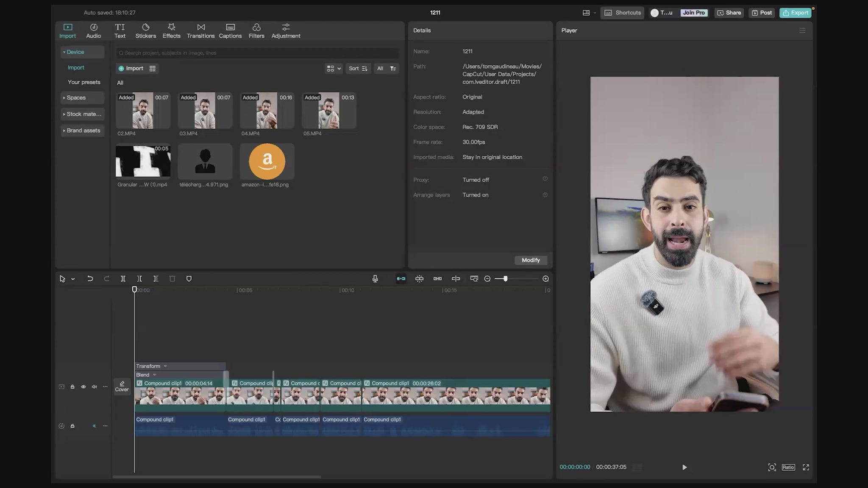Zoom out the timeline
The height and width of the screenshot is (488, 868).
(x=487, y=279)
